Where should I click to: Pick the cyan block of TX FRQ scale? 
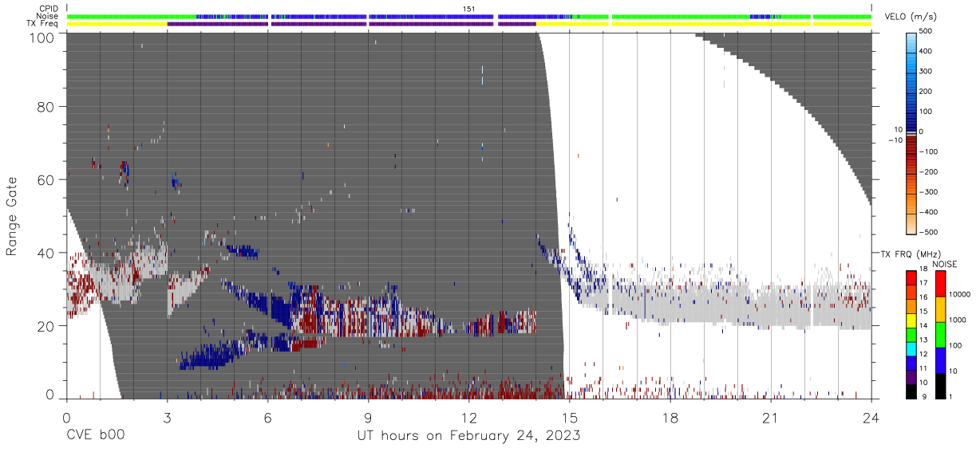tap(911, 348)
